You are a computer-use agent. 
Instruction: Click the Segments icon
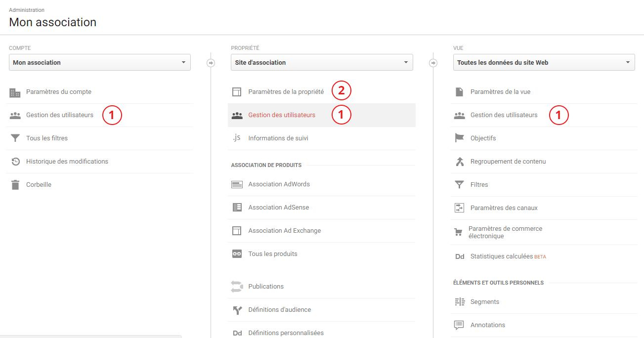click(x=459, y=301)
